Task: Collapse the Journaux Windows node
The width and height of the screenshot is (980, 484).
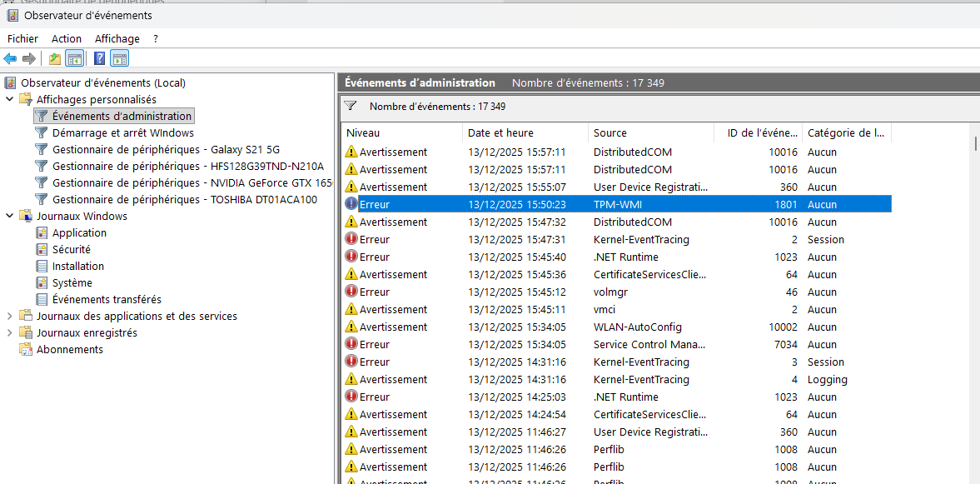Action: click(x=9, y=216)
